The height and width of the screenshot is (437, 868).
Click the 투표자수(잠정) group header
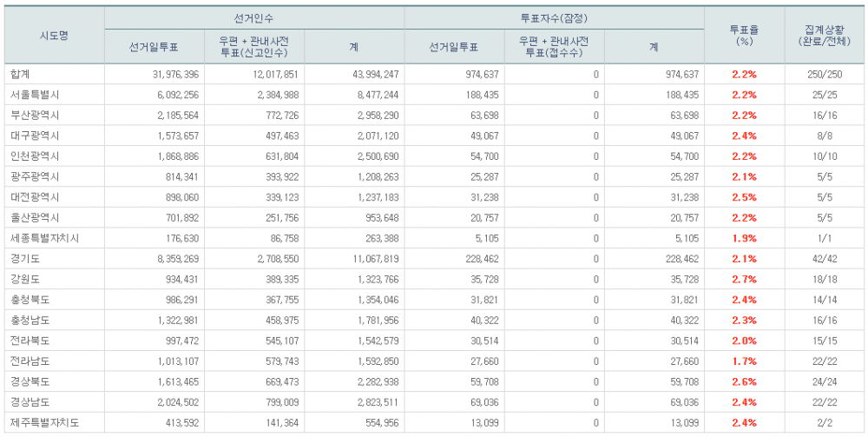pyautogui.click(x=555, y=17)
